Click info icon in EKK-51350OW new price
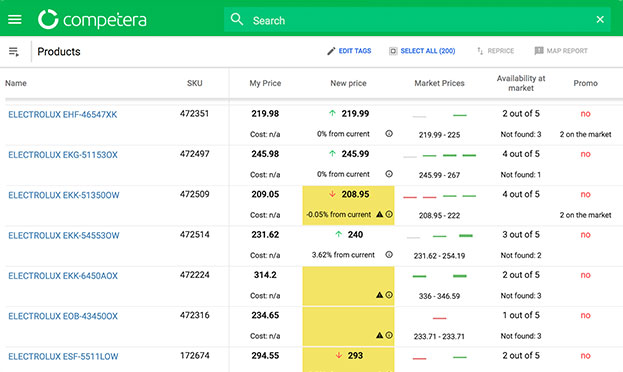 click(x=389, y=214)
